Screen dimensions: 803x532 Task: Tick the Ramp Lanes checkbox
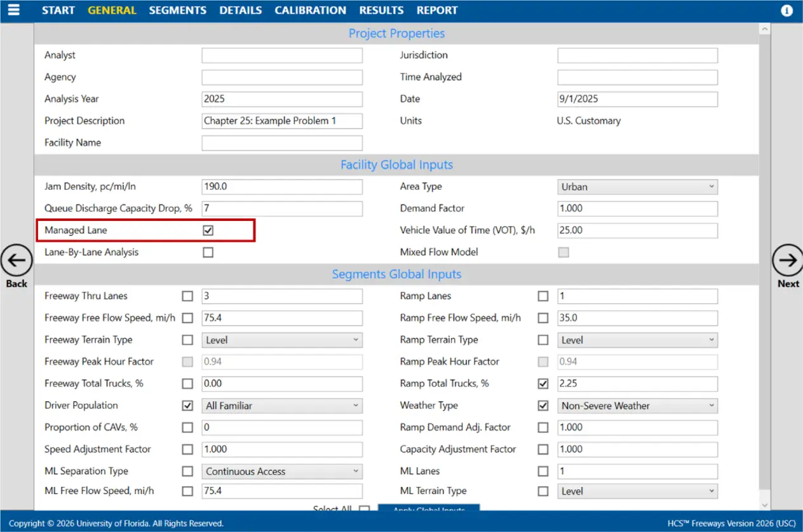[x=543, y=296]
